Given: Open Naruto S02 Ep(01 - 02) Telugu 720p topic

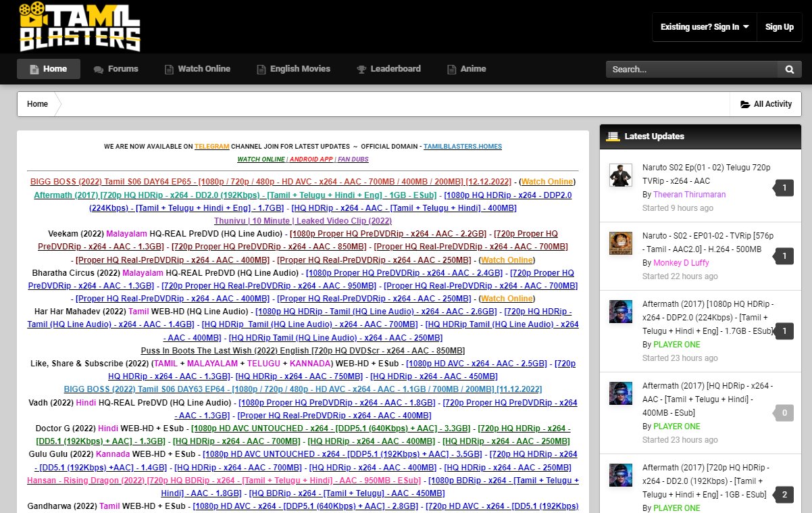Looking at the screenshot, I should [706, 174].
